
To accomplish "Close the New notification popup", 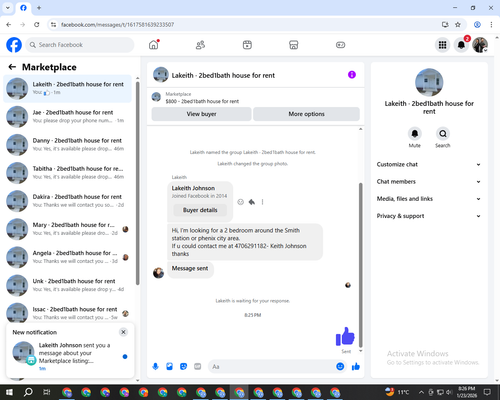I will (123, 332).
